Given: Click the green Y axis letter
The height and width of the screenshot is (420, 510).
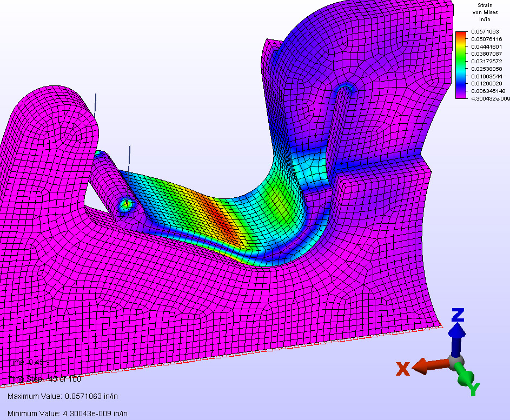Looking at the screenshot, I should pos(474,390).
